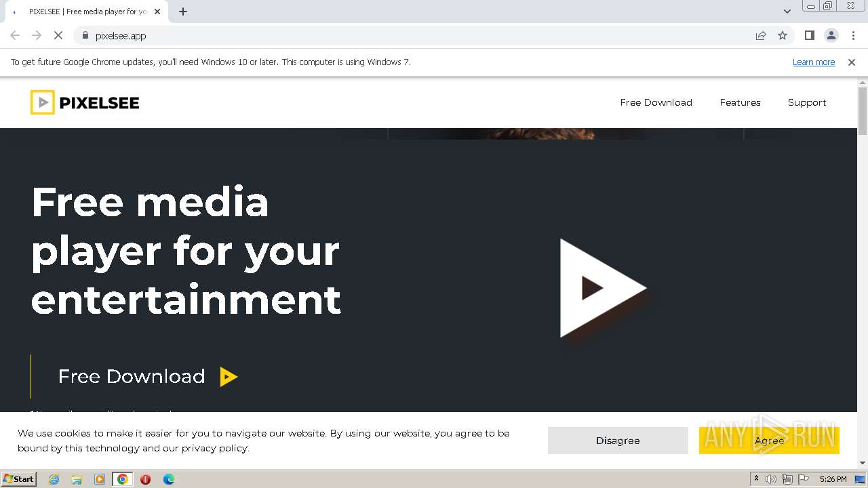
Task: Stop loading the page
Action: 58,36
